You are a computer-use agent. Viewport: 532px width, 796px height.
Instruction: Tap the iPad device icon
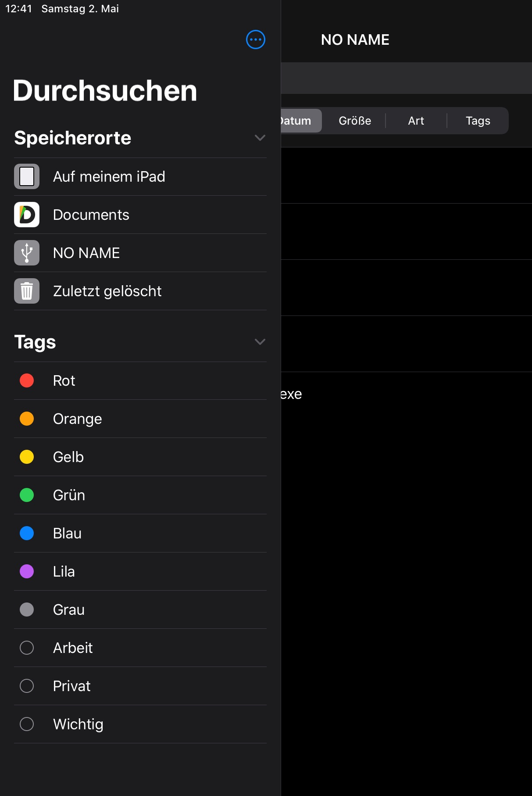point(27,176)
